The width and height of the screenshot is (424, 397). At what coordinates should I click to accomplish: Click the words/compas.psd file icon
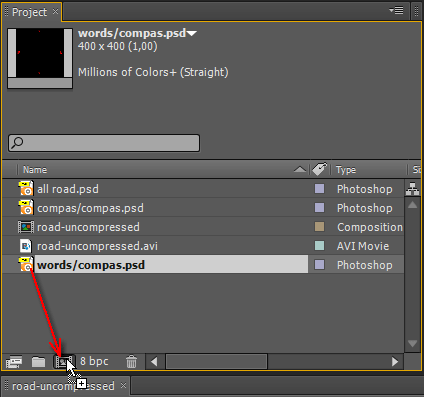26,265
